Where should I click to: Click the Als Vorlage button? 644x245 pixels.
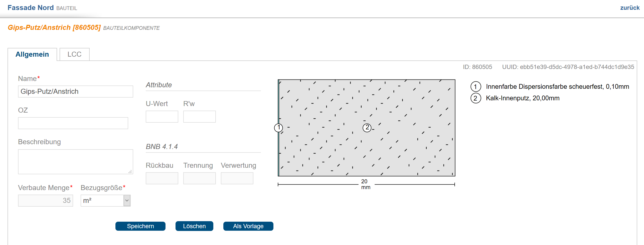[x=248, y=226]
